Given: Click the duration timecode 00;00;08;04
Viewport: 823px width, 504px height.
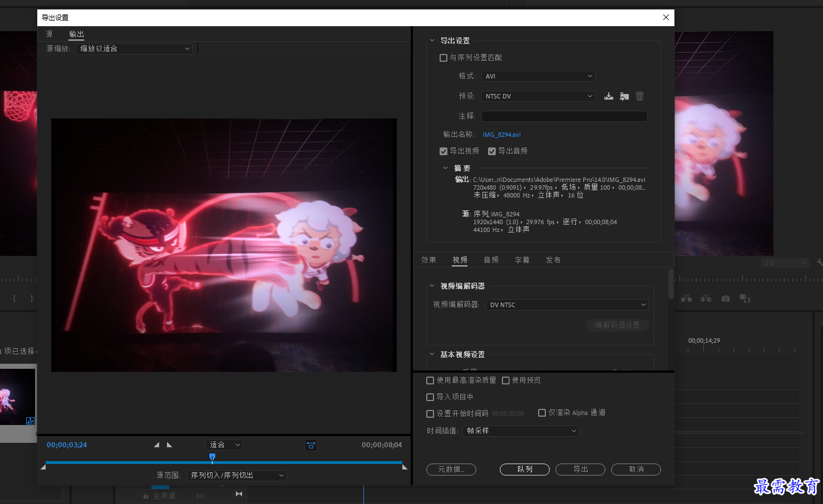Looking at the screenshot, I should 382,445.
